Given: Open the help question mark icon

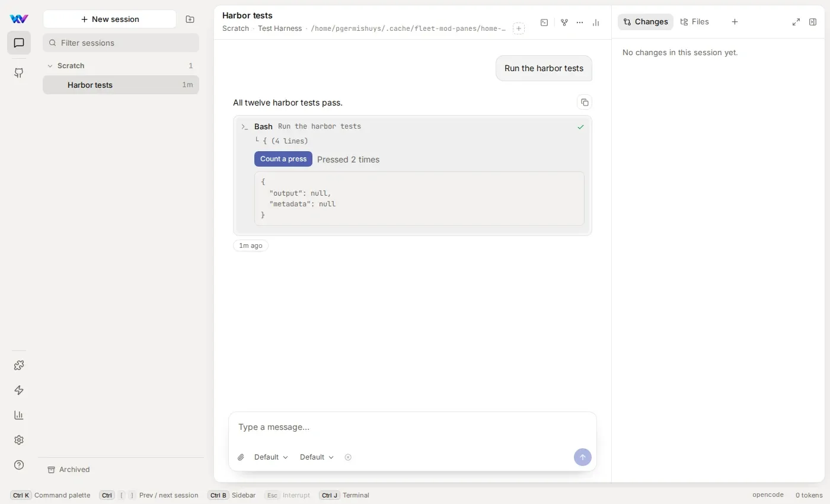Looking at the screenshot, I should coord(19,465).
